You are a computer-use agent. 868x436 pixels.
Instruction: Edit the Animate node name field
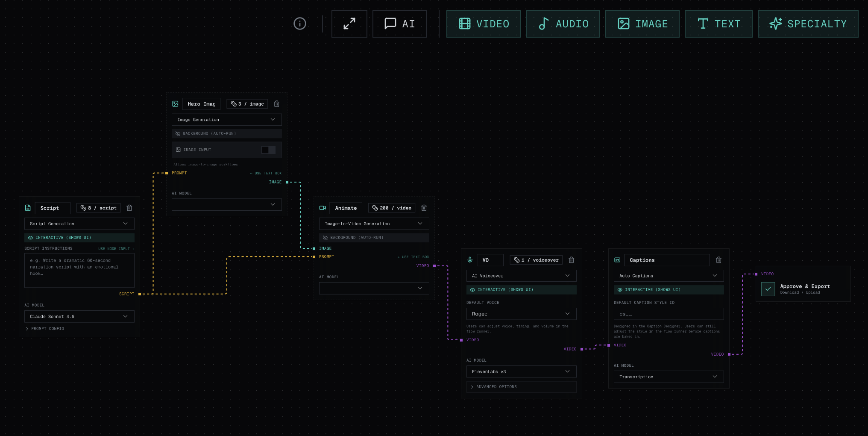(x=346, y=208)
